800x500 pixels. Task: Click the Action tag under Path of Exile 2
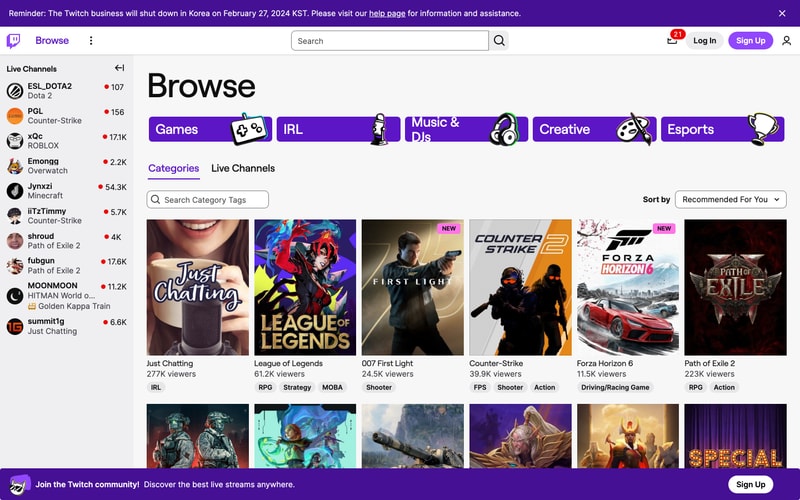(724, 387)
